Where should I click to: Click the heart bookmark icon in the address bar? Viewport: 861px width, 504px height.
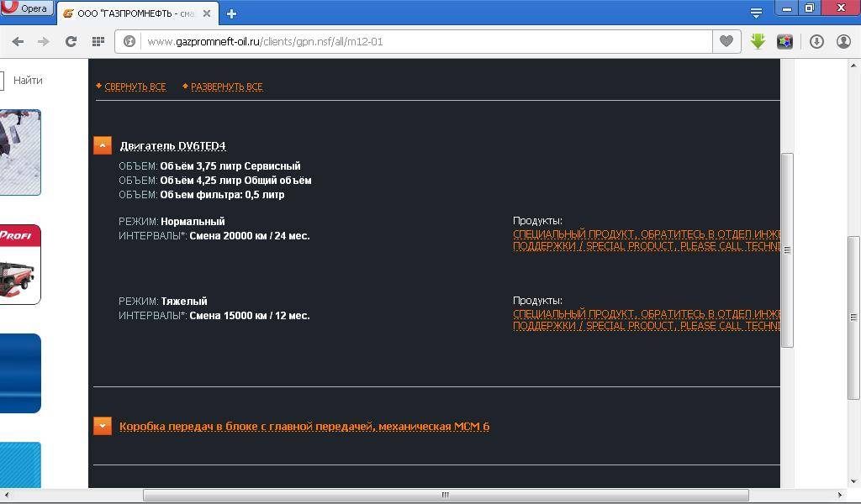click(726, 41)
